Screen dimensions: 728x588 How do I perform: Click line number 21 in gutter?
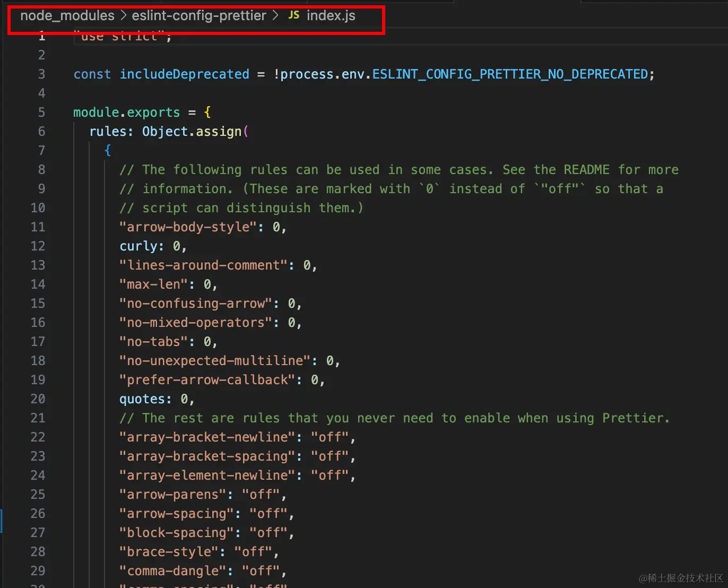38,418
